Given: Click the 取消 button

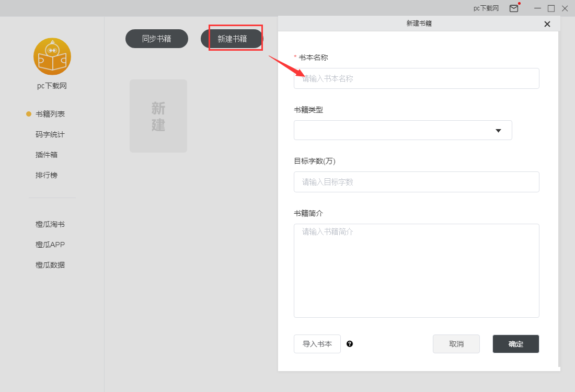Looking at the screenshot, I should click(456, 344).
